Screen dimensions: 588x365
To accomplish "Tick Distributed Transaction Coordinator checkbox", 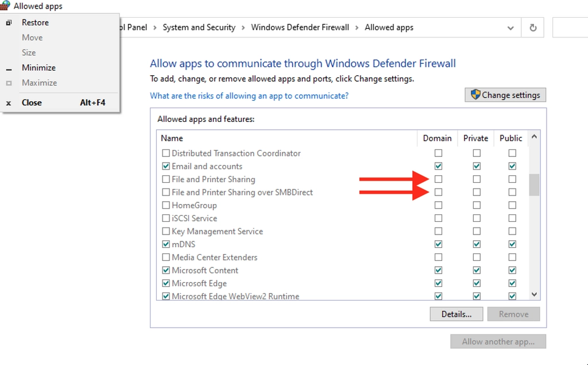I will (x=166, y=153).
